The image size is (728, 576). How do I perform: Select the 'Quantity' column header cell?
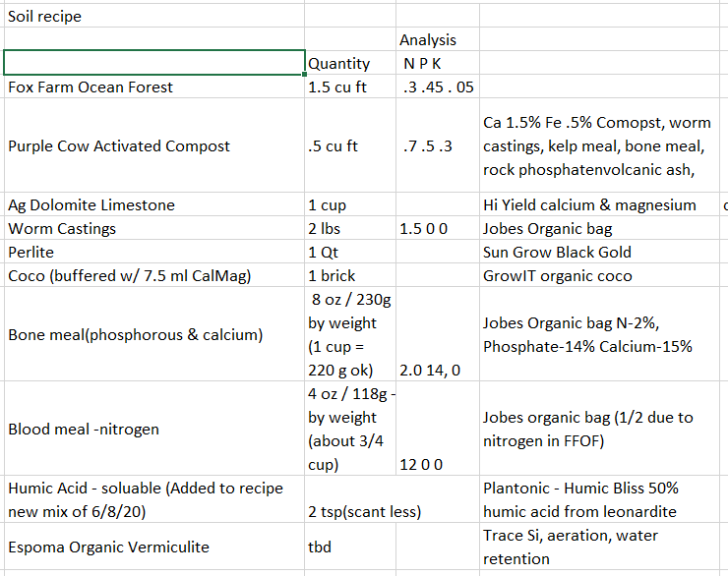(350, 63)
